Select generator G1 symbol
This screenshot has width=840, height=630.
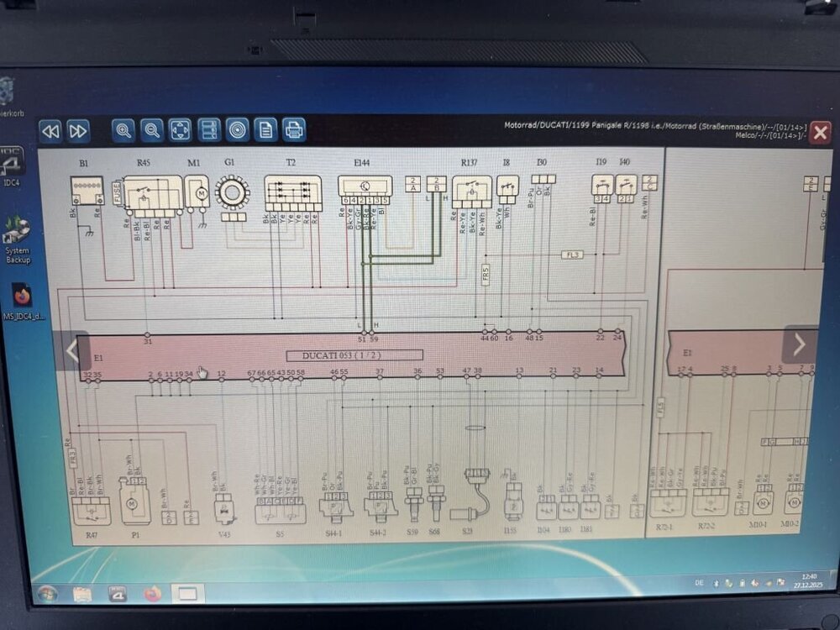point(232,192)
